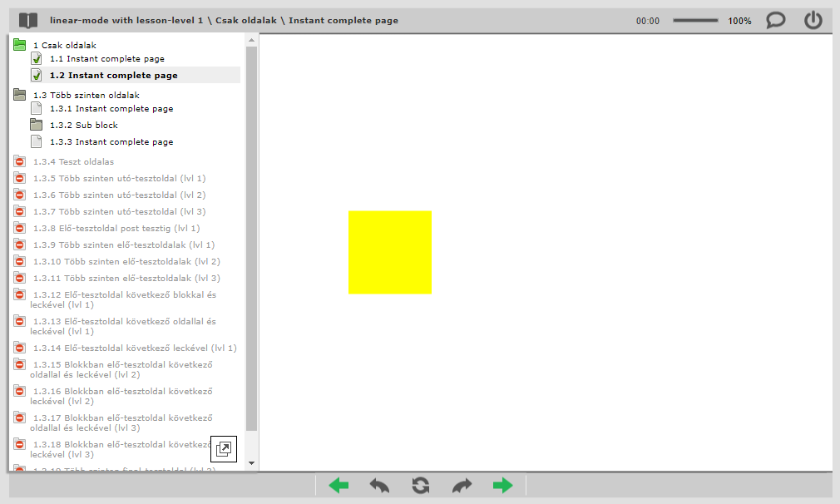Expand the 1.3.2 Sub block folder

pos(37,125)
